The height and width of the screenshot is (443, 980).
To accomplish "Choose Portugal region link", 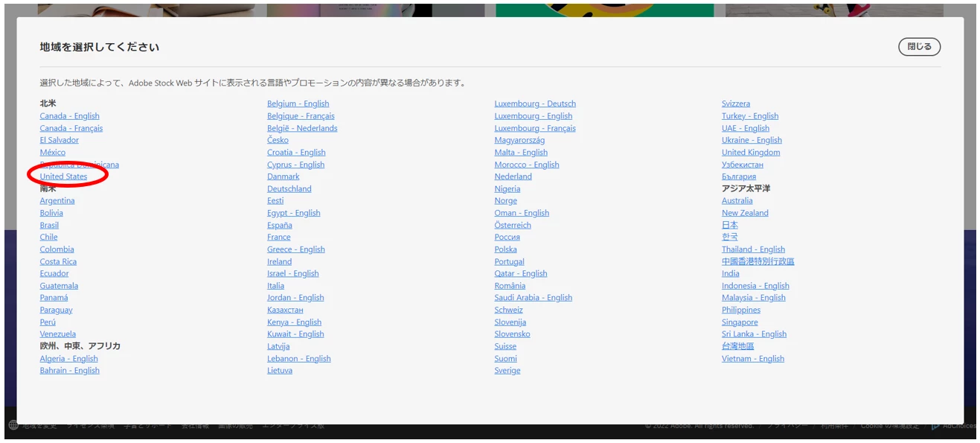I will pos(510,261).
